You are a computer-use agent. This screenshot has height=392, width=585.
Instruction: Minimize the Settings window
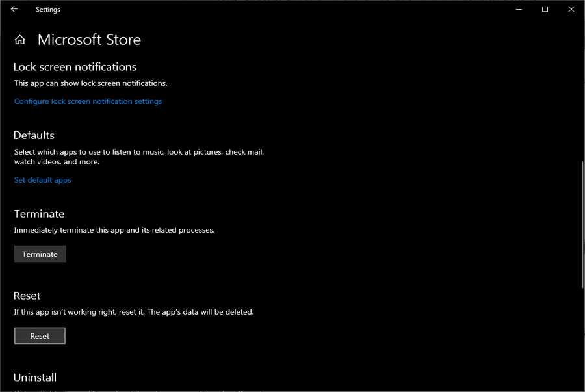[519, 9]
